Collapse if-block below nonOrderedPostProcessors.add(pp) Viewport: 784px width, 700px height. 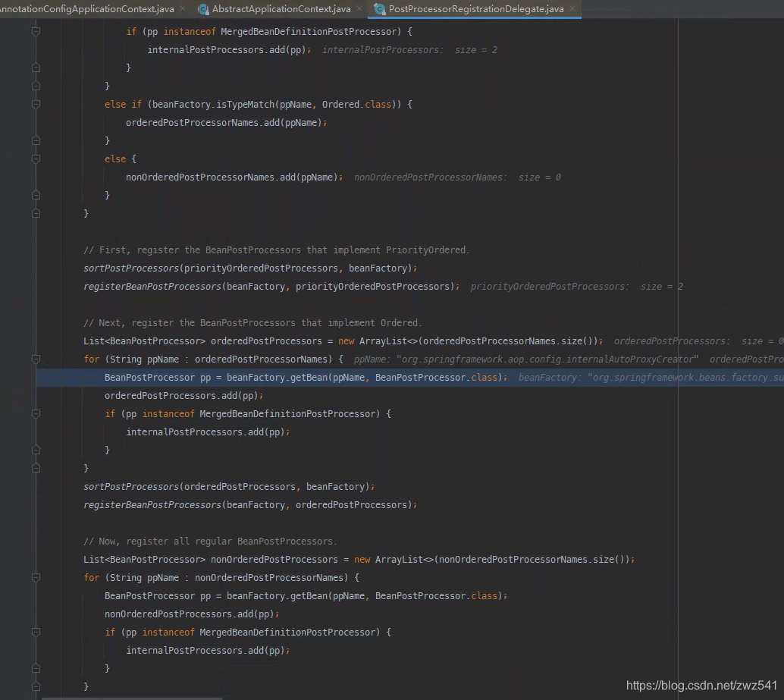[36, 632]
